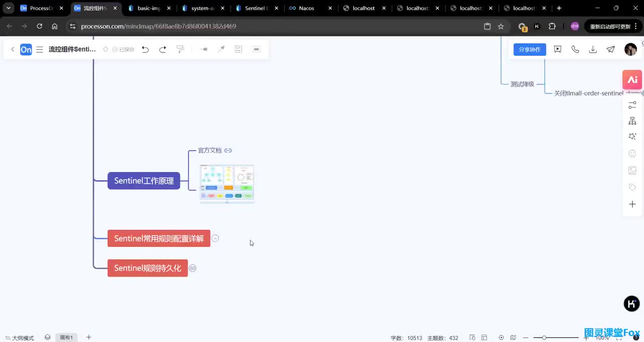Viewport: 644px width, 342px height.
Task: Click the 分享协作 share button
Action: [x=529, y=49]
